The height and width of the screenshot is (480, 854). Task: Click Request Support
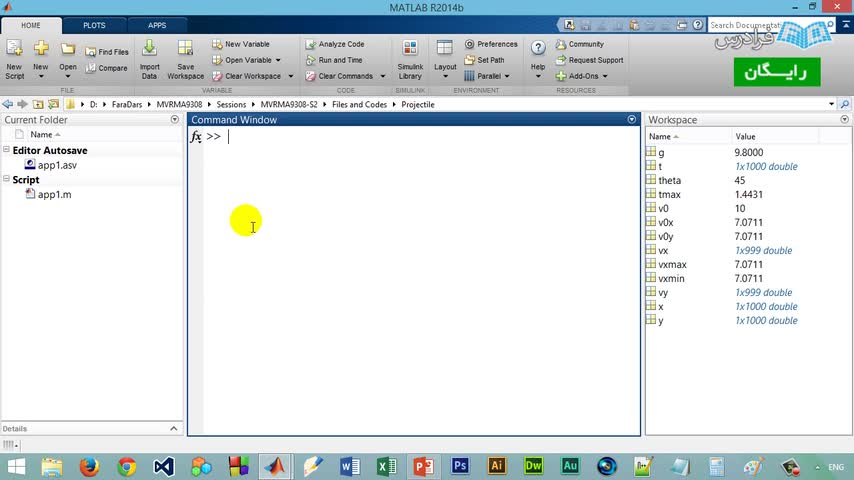[x=589, y=60]
